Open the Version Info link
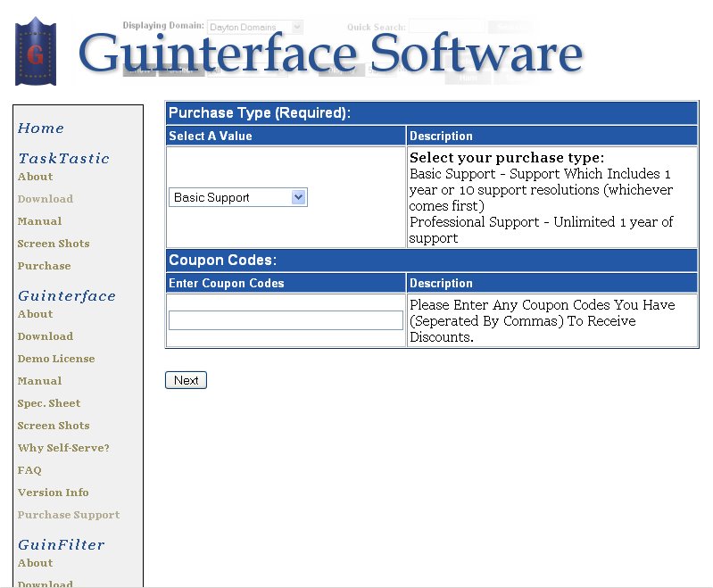This screenshot has width=713, height=588. [54, 492]
